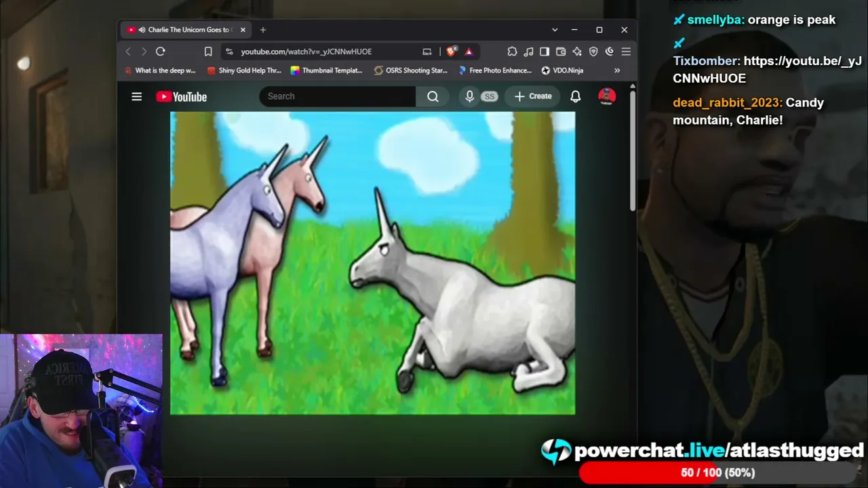868x488 pixels.
Task: Focus the YouTube Search box
Action: pos(338,96)
